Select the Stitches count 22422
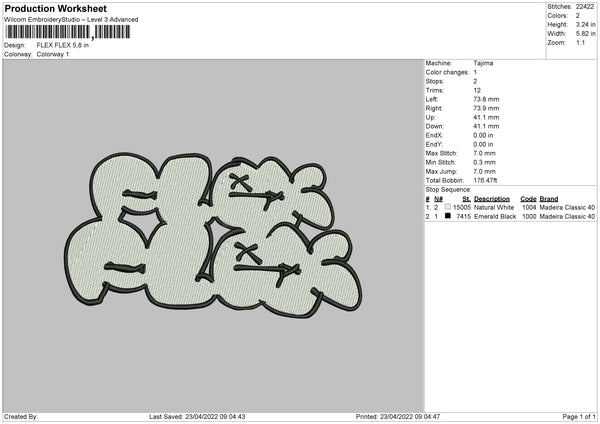Image resolution: width=600 pixels, height=424 pixels. coord(585,7)
